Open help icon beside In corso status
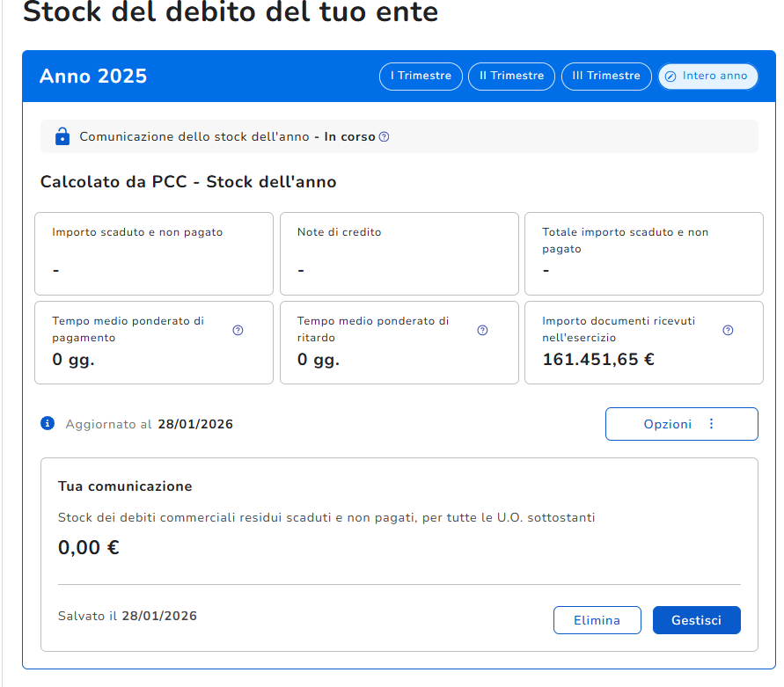The width and height of the screenshot is (784, 687). (384, 137)
